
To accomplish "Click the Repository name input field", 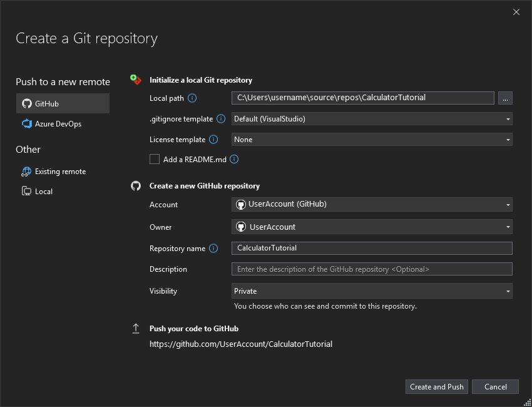I will tap(372, 248).
